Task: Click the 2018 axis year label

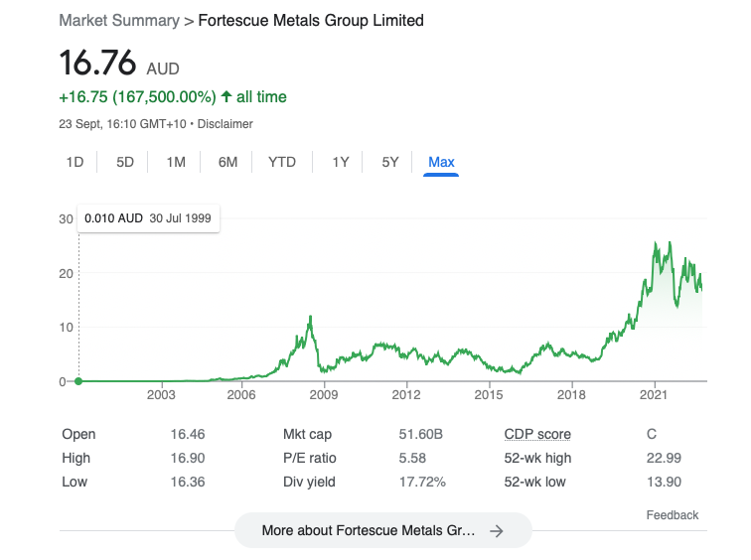Action: [x=571, y=395]
